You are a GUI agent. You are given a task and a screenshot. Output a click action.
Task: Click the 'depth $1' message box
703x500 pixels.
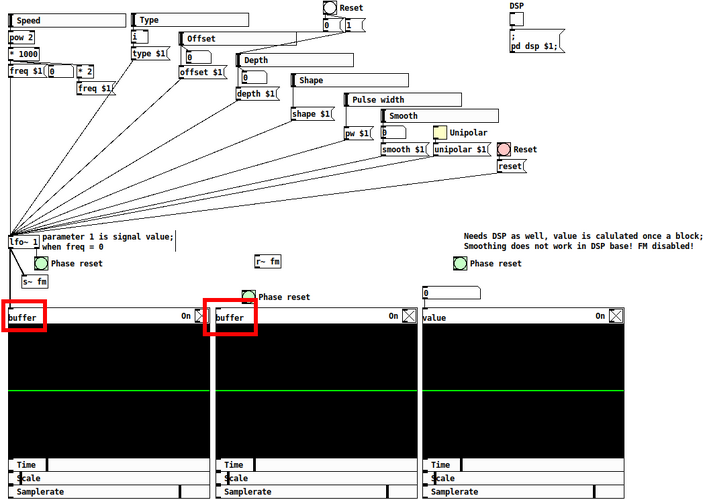[257, 94]
